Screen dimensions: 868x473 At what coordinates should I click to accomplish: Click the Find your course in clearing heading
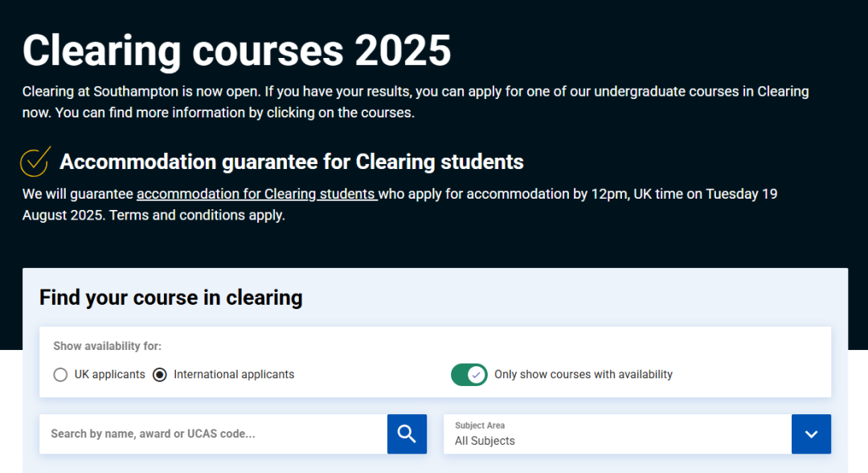(170, 298)
